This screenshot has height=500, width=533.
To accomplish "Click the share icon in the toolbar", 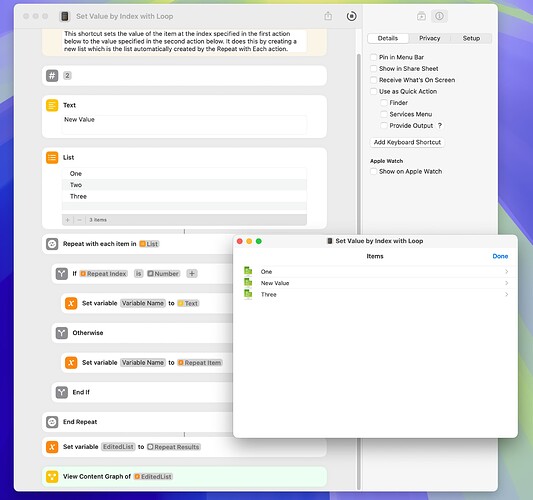I will [x=328, y=16].
